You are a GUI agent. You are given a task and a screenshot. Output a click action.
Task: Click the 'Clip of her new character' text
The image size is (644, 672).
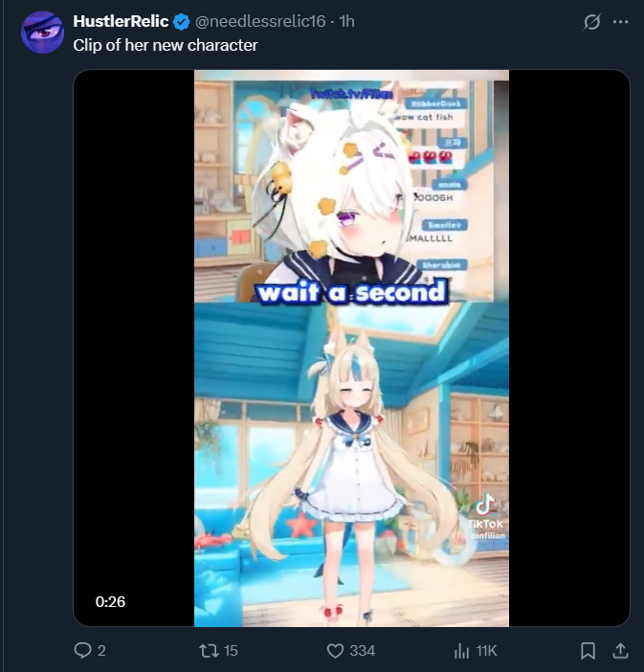(166, 45)
